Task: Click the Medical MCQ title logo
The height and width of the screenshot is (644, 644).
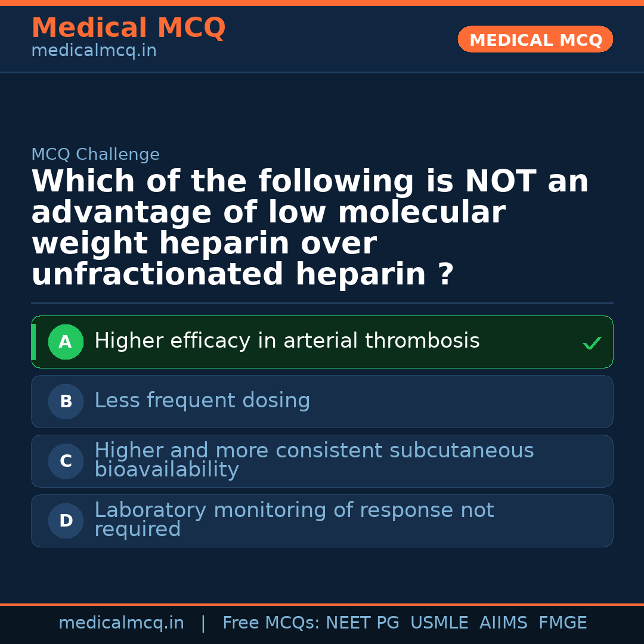Action: pyautogui.click(x=128, y=28)
